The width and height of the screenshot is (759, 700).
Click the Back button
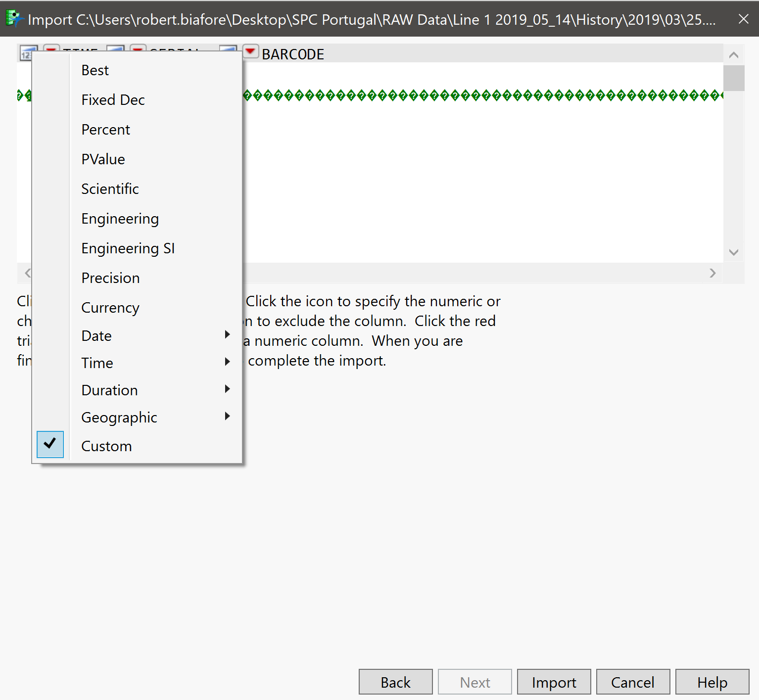pyautogui.click(x=395, y=682)
